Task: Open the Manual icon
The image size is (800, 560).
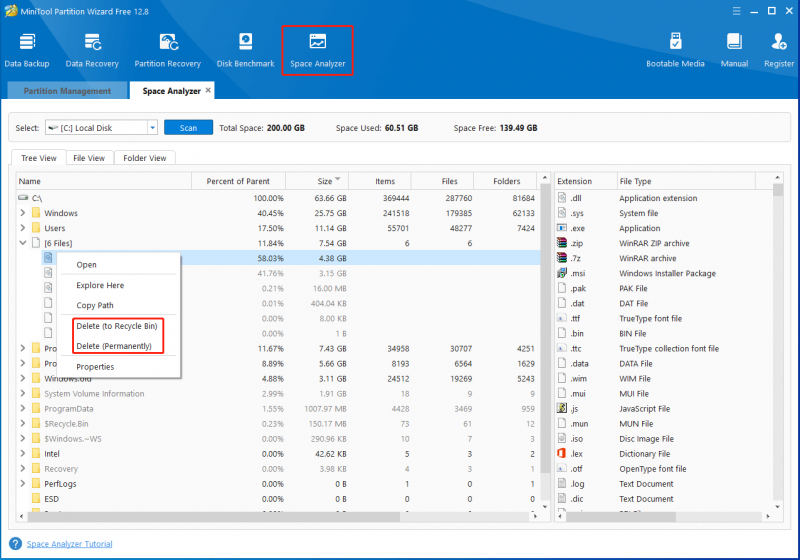Action: [734, 50]
